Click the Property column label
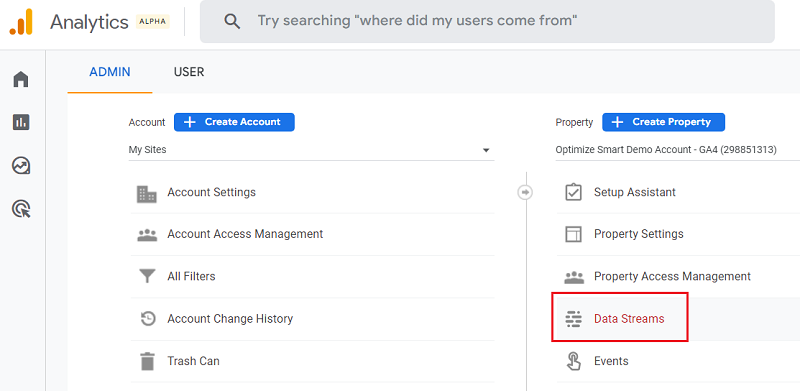The height and width of the screenshot is (391, 800). point(574,123)
